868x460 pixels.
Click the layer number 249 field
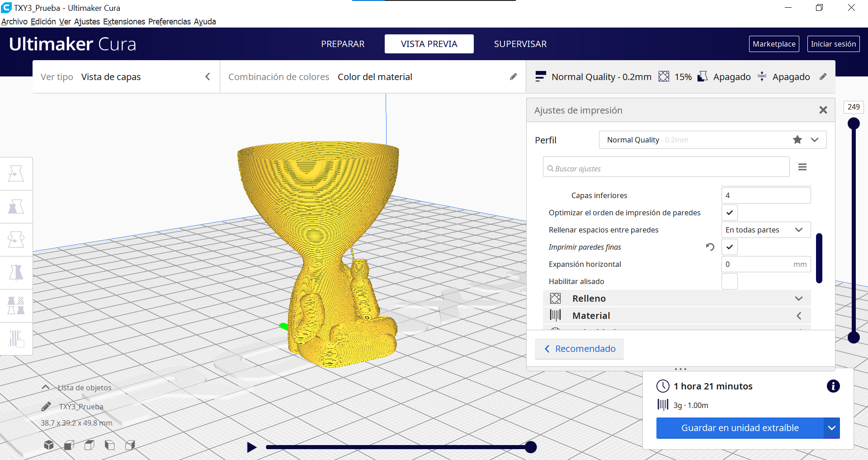pos(854,107)
